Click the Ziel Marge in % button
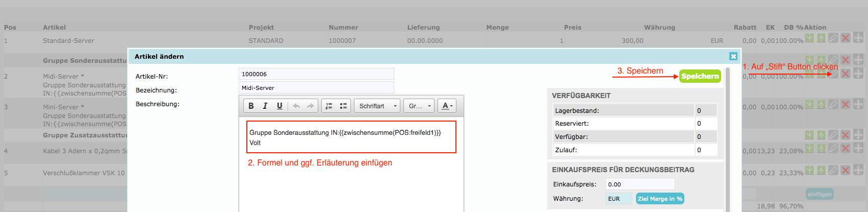Screen dimensions: 868x212 coord(660,199)
